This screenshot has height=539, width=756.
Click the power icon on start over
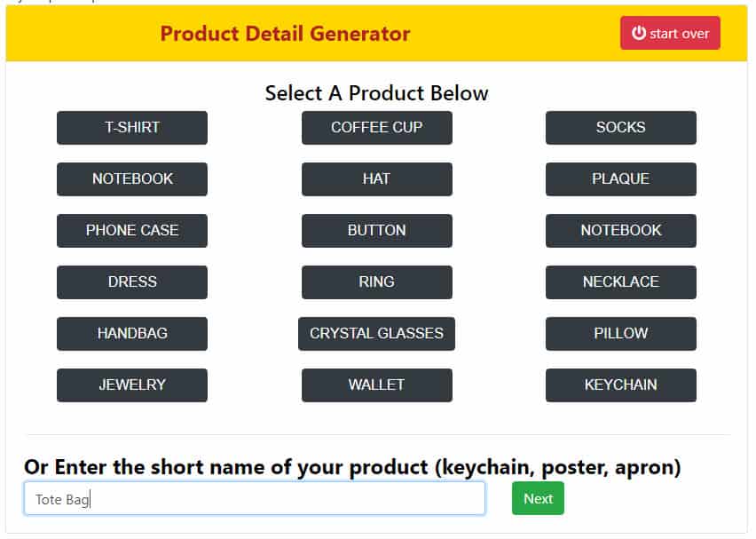(638, 33)
